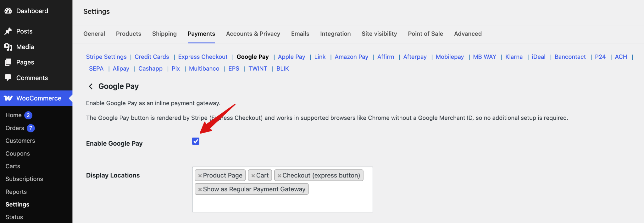Uncheck the Enable Google Pay checkbox
This screenshot has height=223, width=644.
pos(196,141)
